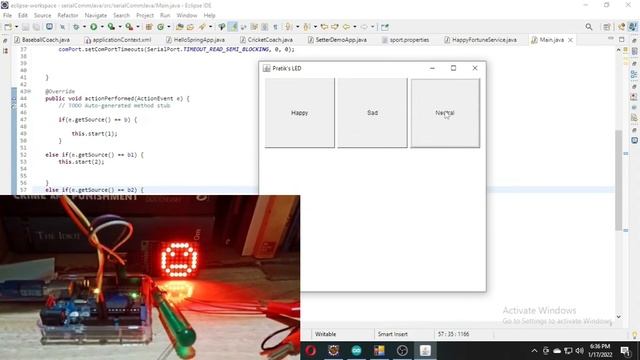Open Opera browser from the taskbar
The height and width of the screenshot is (360, 640).
[x=311, y=351]
